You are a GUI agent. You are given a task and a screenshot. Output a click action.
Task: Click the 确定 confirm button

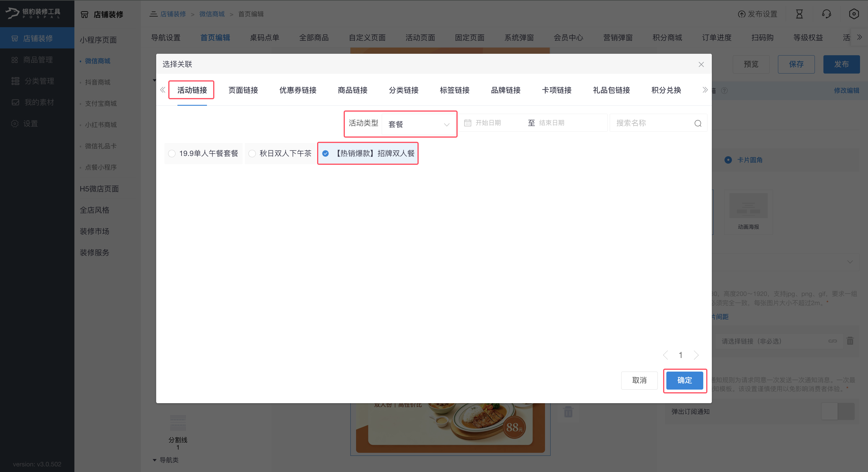(x=684, y=380)
